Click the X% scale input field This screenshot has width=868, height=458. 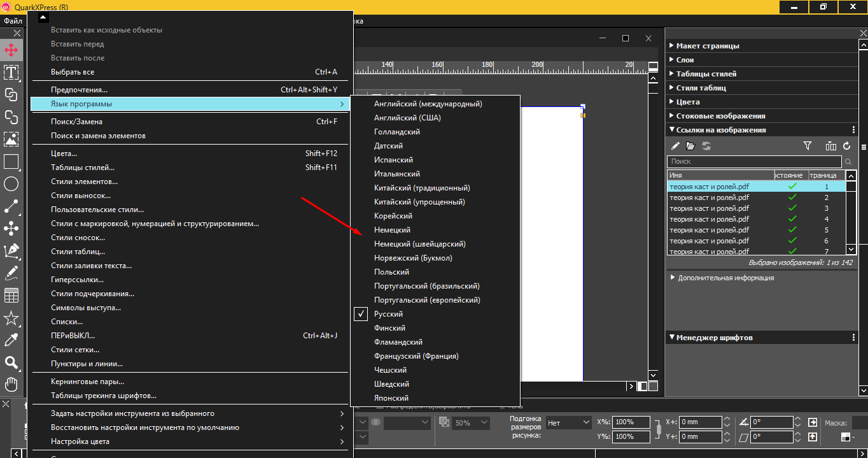coord(632,422)
